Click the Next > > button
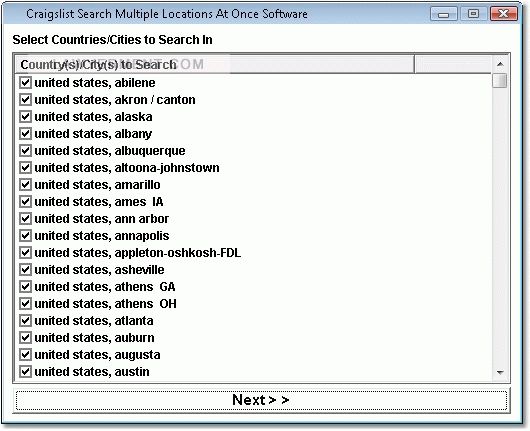Image resolution: width=530 pixels, height=431 pixels. pyautogui.click(x=261, y=400)
